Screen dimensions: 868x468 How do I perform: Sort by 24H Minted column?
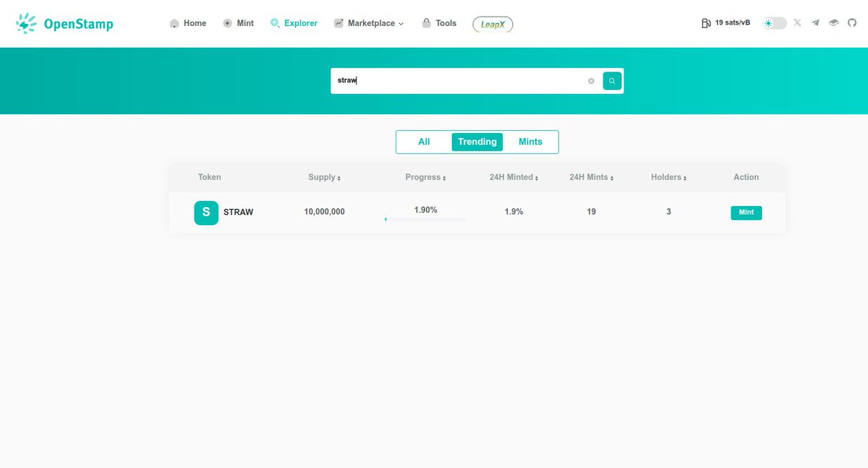coord(514,177)
